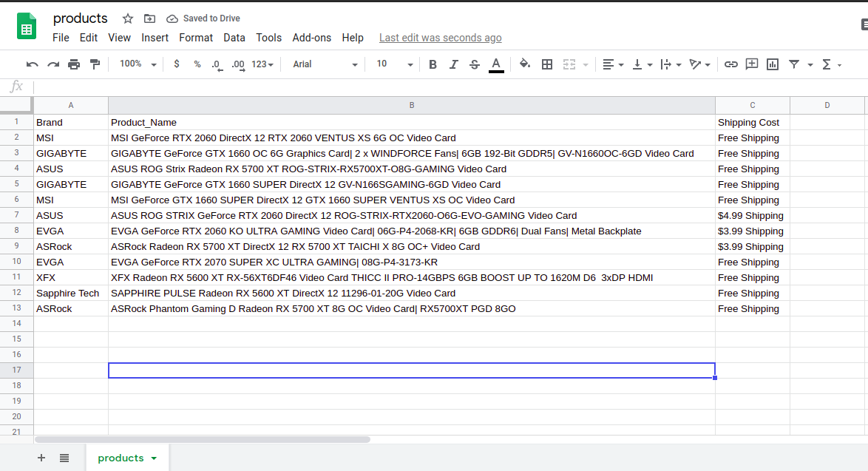Image resolution: width=868 pixels, height=471 pixels.
Task: Insert a chart
Action: (x=772, y=64)
